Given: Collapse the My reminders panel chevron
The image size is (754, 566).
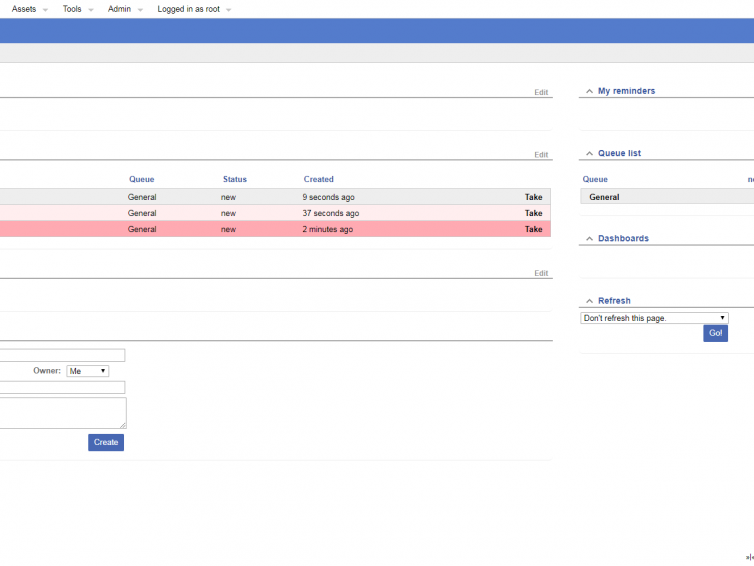Looking at the screenshot, I should click(589, 91).
